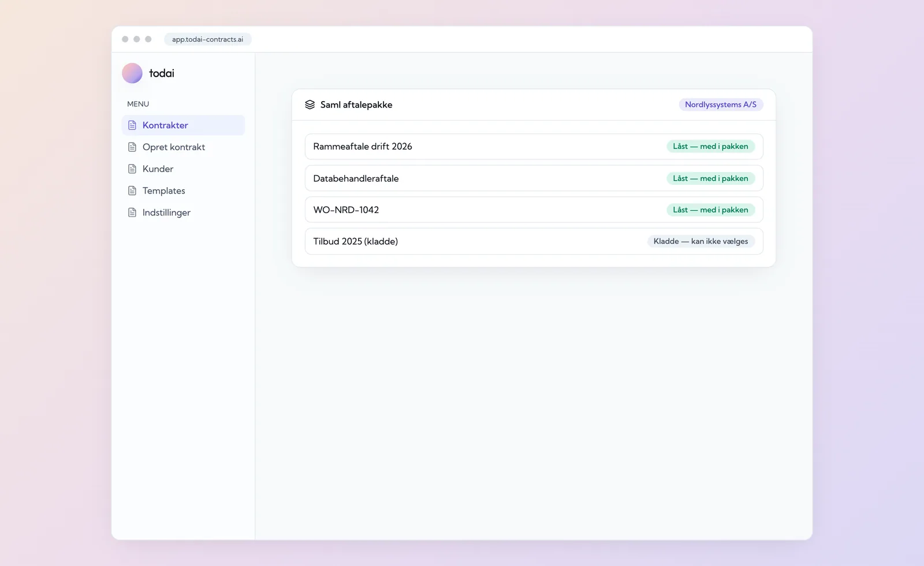Click the app.todai-contracts.ai address bar

tap(208, 39)
